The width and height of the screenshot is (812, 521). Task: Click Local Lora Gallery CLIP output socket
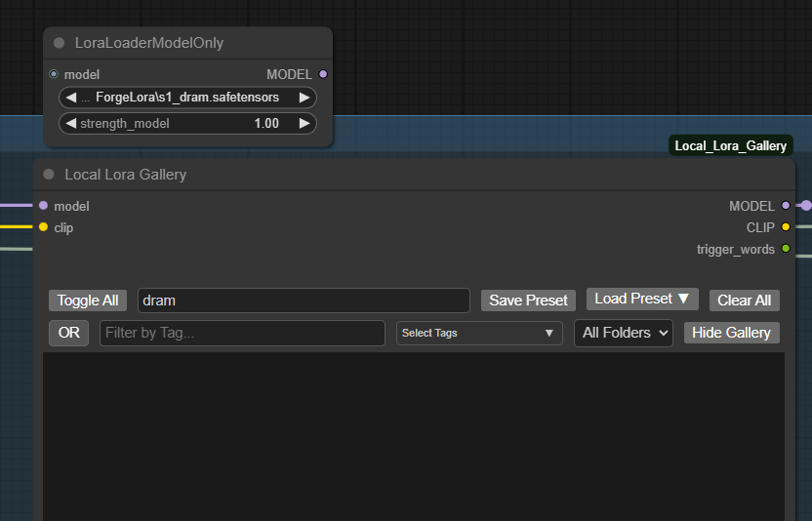(786, 226)
